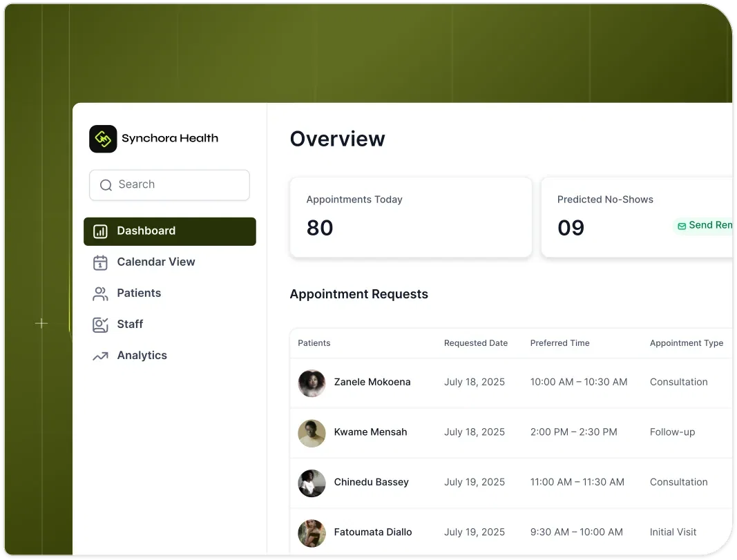
Task: Click the 80 appointments count
Action: point(320,228)
